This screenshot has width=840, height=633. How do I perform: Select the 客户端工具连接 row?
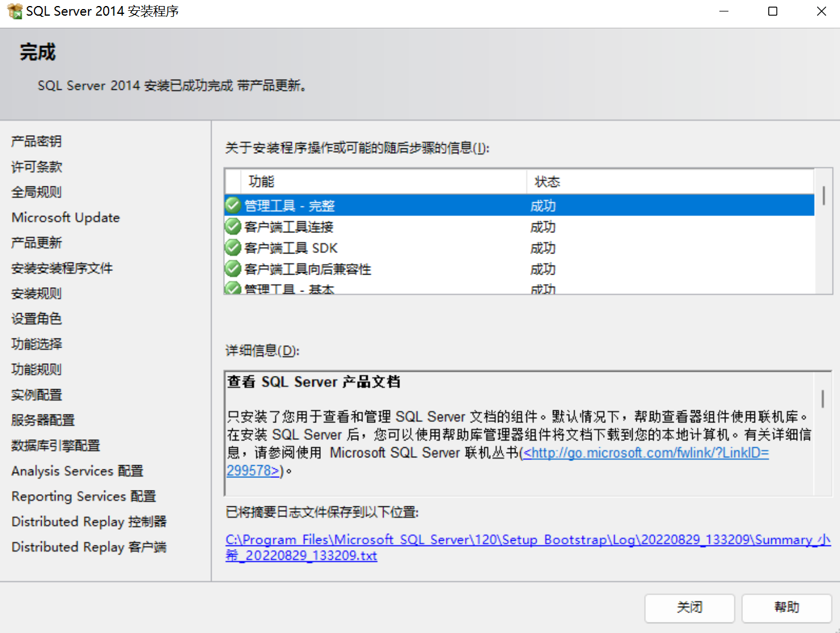click(x=519, y=226)
